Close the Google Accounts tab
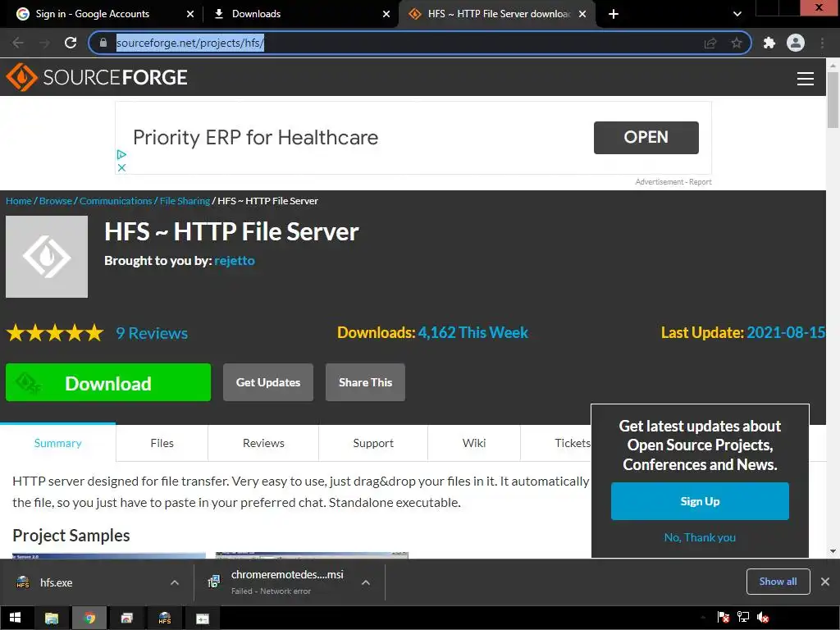The height and width of the screenshot is (630, 840). [x=190, y=14]
